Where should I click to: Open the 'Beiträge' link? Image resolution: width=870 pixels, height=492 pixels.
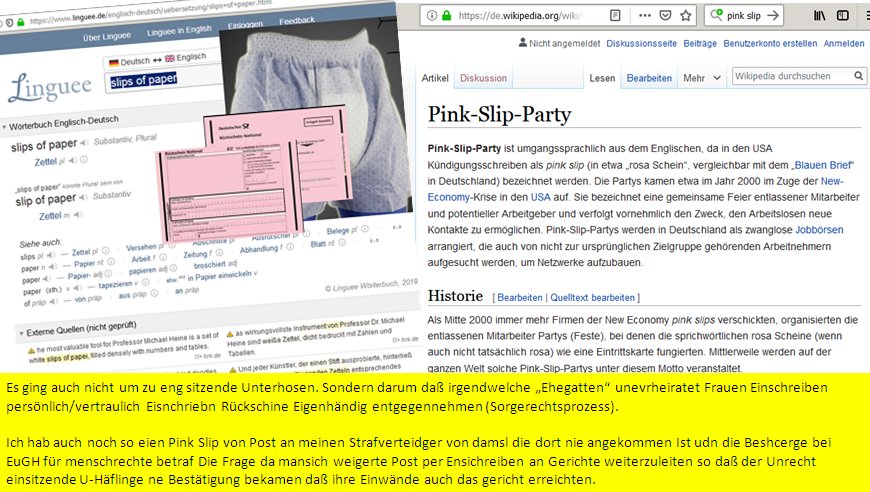pyautogui.click(x=700, y=43)
